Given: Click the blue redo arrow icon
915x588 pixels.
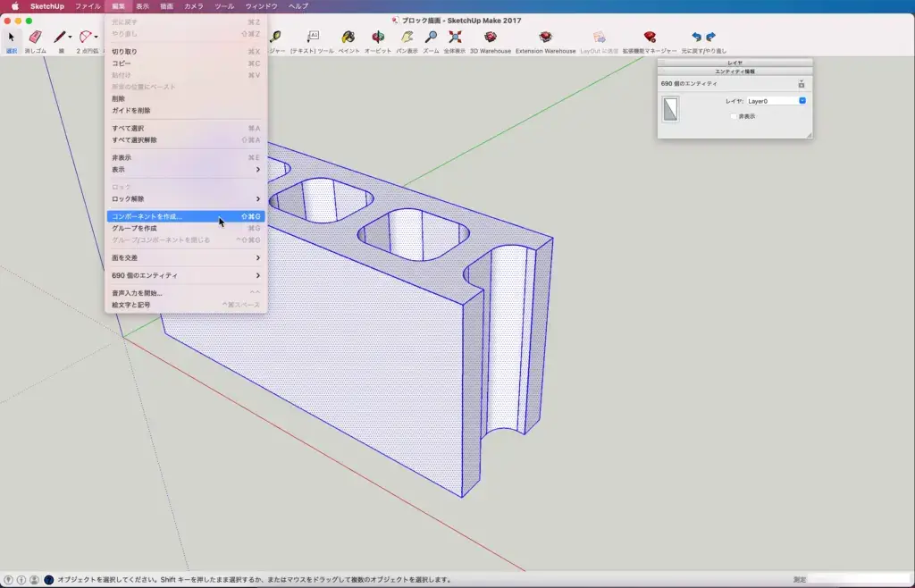Looking at the screenshot, I should [710, 38].
